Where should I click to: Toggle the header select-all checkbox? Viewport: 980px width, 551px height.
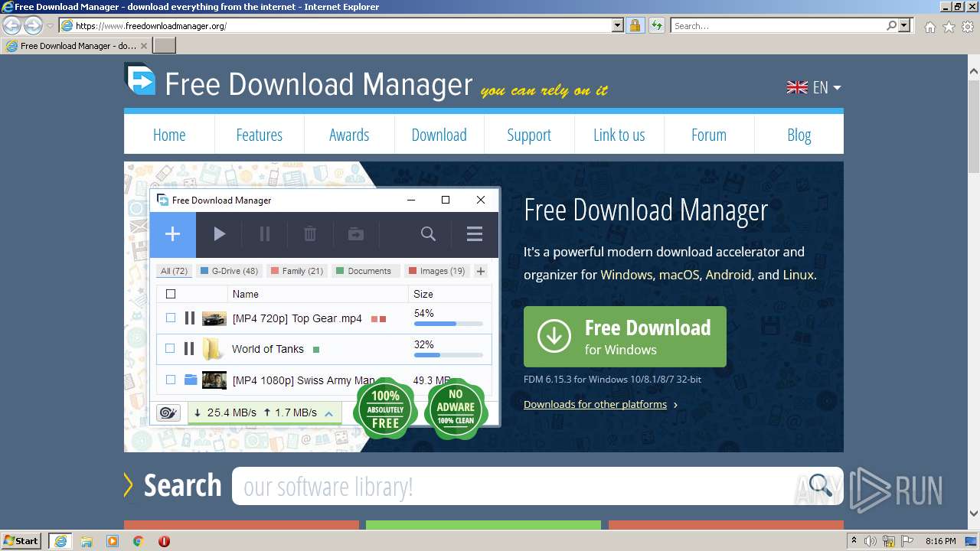[171, 294]
